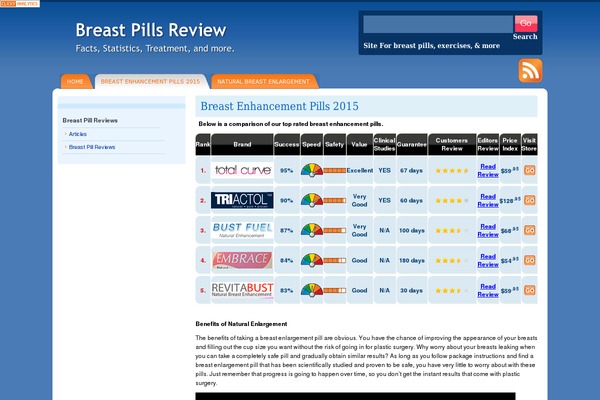The image size is (600, 400).
Task: Click the Embrace brand logo
Action: [x=242, y=260]
